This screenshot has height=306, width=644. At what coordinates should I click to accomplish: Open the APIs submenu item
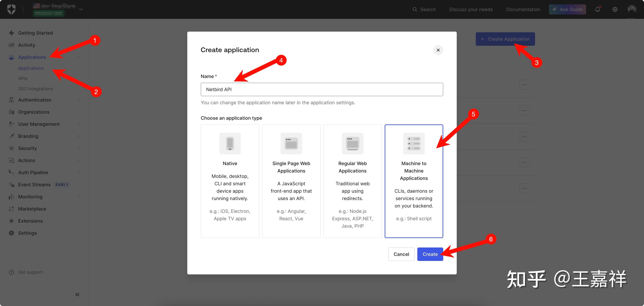23,78
